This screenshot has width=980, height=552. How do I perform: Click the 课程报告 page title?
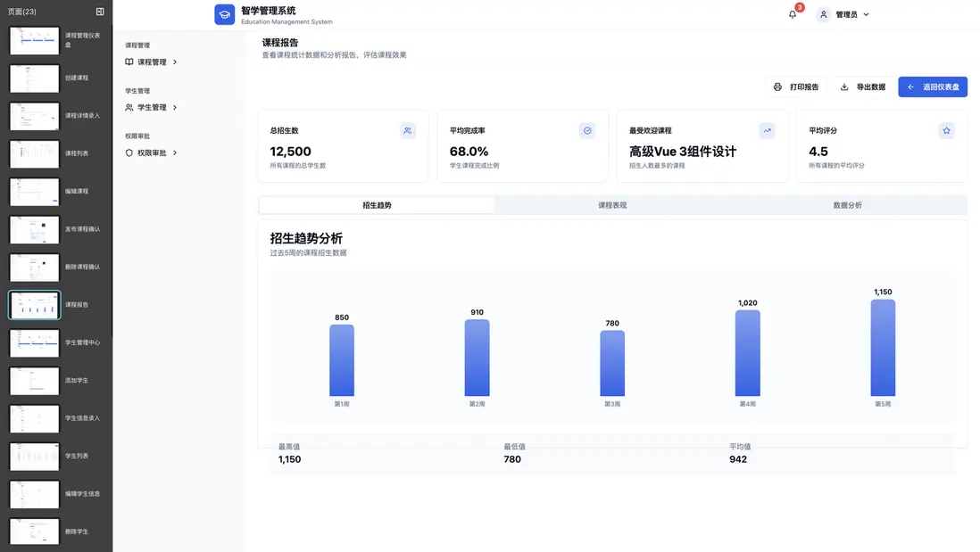280,43
